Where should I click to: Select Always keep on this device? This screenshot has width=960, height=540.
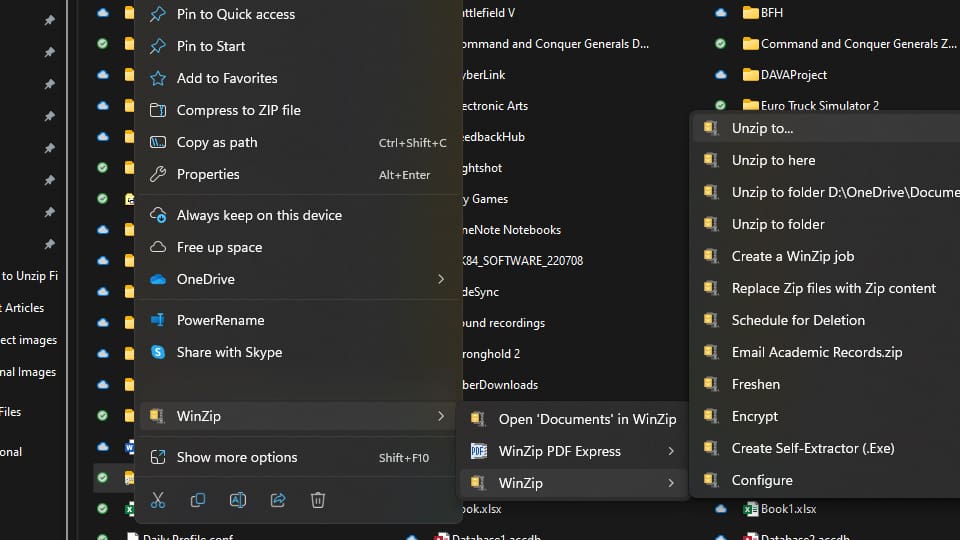(x=298, y=215)
